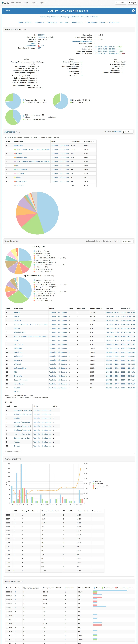The height and width of the screenshot is (644, 138).
Task: Open Thumperward link in Max. text deleted
Action: (114, 53)
